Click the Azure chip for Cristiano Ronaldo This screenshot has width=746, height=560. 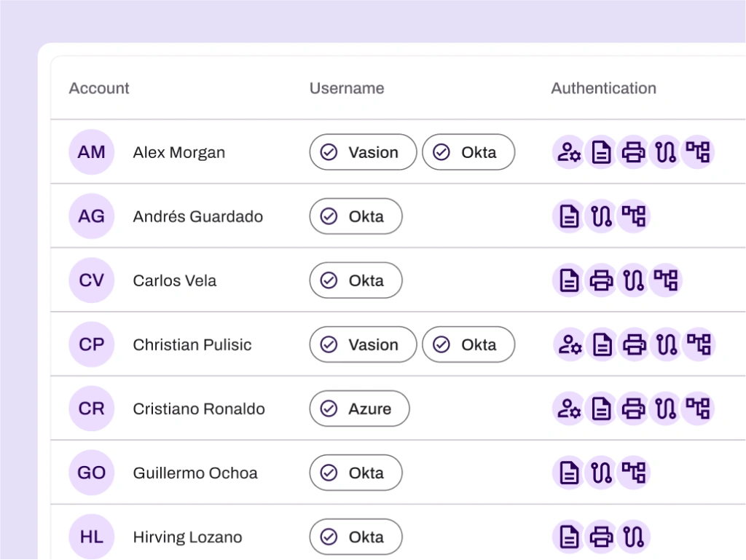359,409
